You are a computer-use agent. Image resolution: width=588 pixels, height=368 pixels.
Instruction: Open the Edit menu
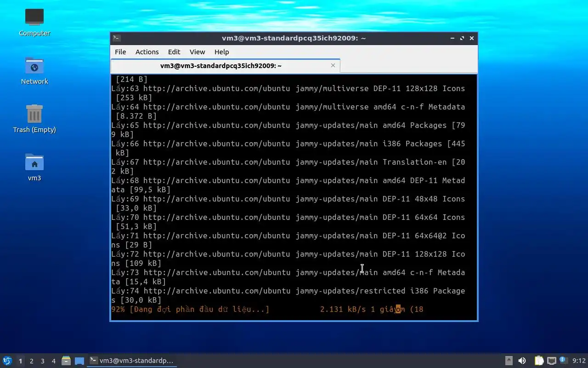[174, 52]
